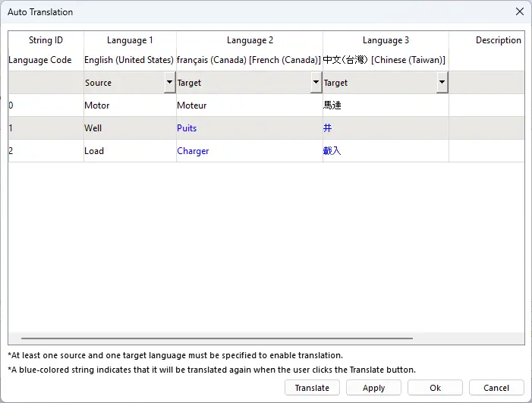Click String ID 0 cell
Screen dimensions: 532x403
click(46, 105)
